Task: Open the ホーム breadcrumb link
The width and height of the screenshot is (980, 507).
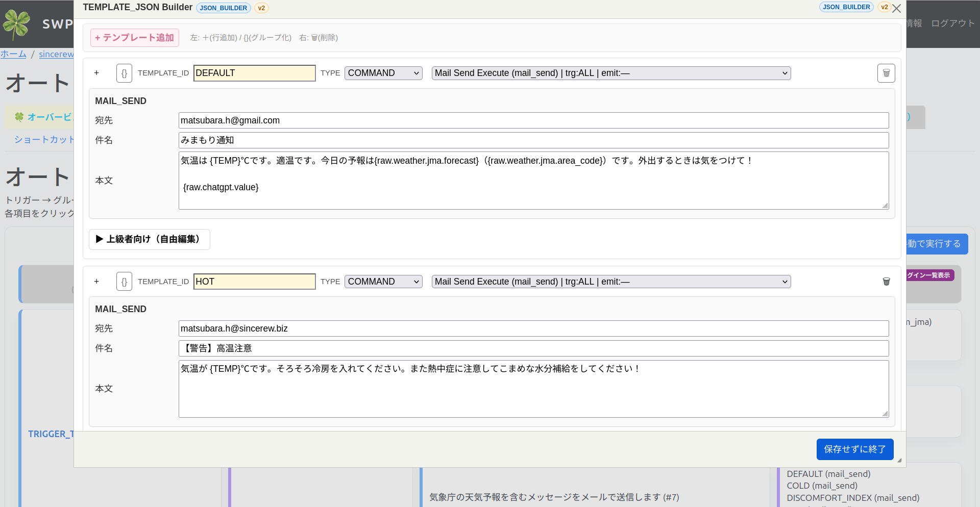Action: click(x=13, y=54)
